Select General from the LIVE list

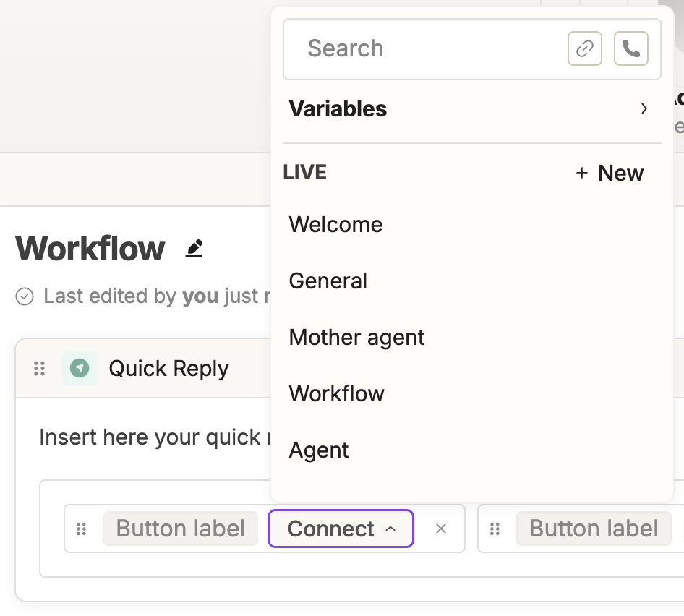coord(328,281)
